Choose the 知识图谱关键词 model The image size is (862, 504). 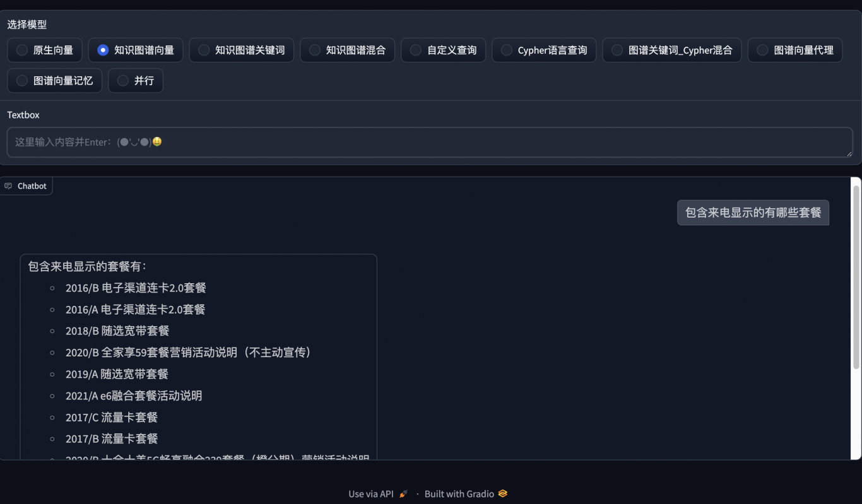(x=241, y=50)
